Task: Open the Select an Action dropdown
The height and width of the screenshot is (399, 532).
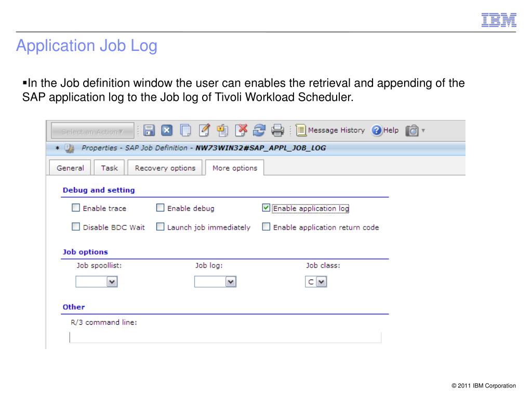Action: point(92,131)
